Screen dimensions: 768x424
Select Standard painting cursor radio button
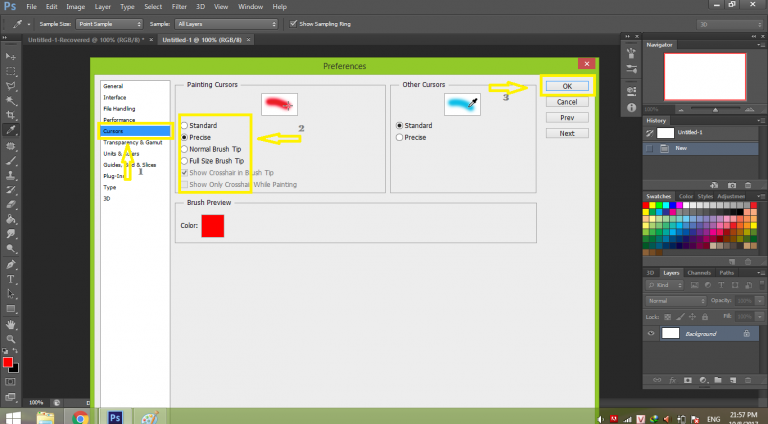pos(183,125)
